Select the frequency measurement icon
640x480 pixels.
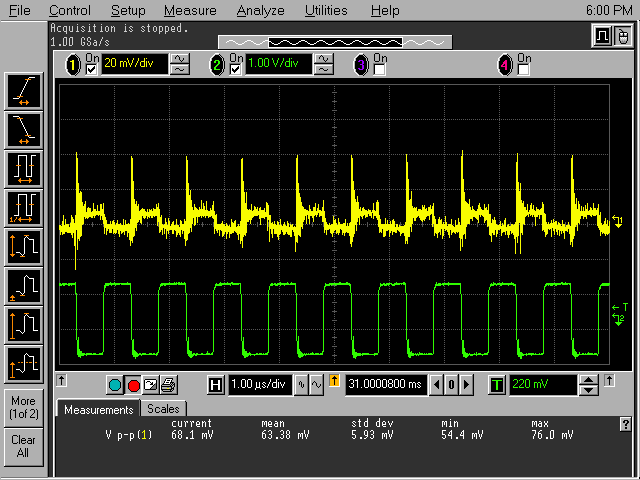23,207
